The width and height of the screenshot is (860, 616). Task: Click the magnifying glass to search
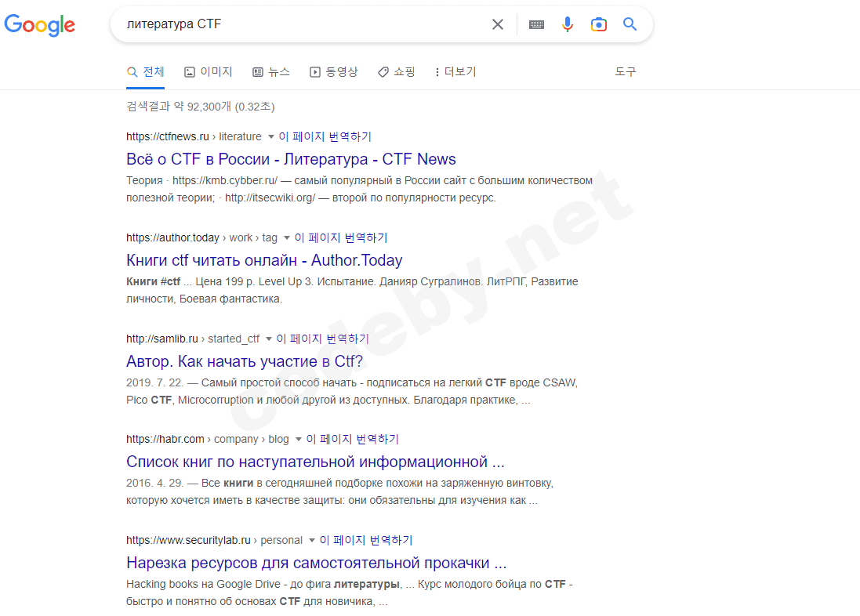tap(630, 24)
